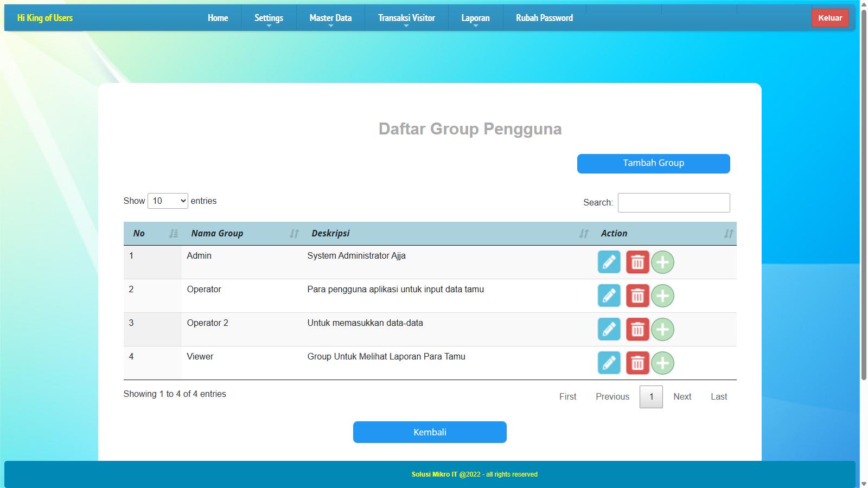Toggle sorting on Nama Group column
868x488 pixels.
point(242,233)
